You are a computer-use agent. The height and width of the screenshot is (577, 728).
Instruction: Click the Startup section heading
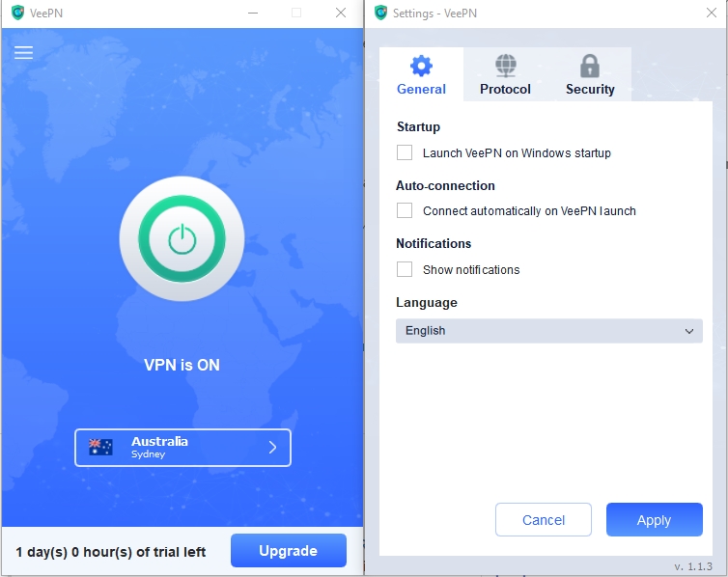(418, 126)
